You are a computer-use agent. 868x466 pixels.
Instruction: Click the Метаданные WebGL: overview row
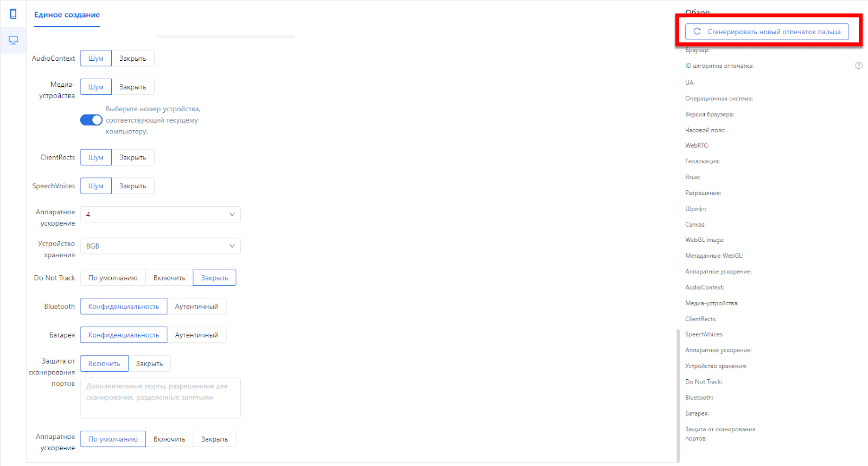[714, 256]
